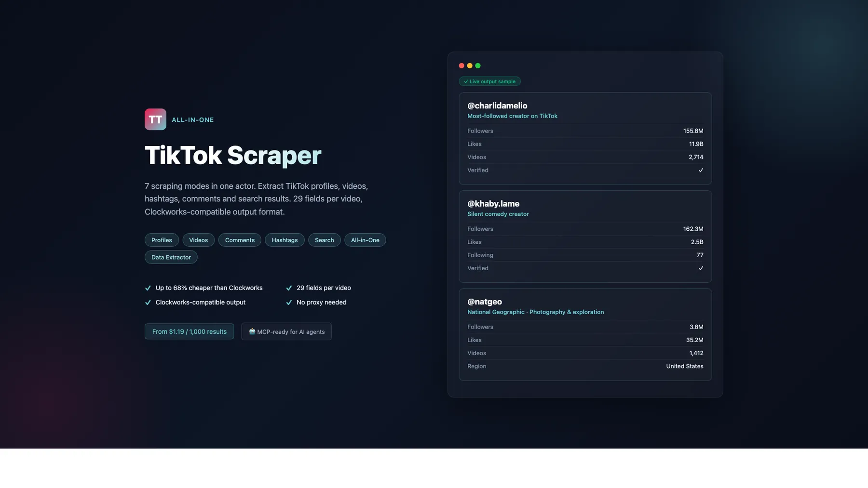
Task: Click @charlidamelio followers value 155.8M
Action: click(x=693, y=131)
